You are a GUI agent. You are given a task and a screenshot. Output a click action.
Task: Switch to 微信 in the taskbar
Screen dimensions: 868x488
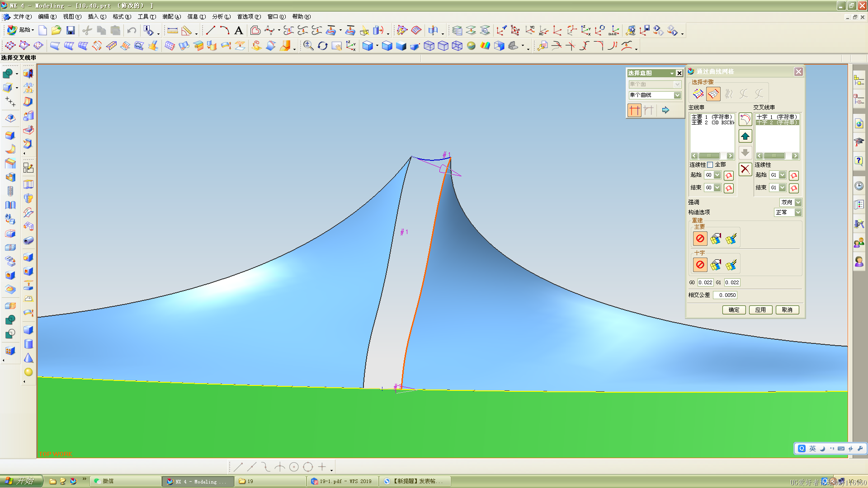click(125, 482)
